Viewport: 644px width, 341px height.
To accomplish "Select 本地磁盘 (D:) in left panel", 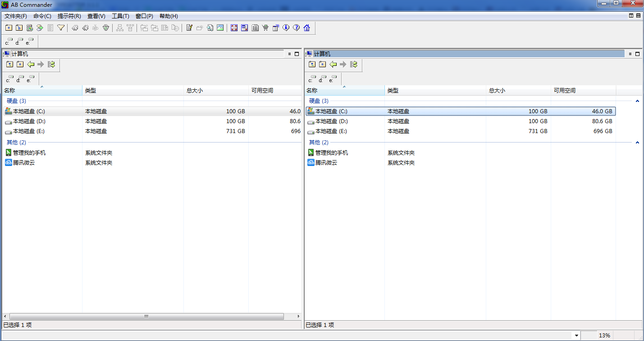I will coord(152,121).
